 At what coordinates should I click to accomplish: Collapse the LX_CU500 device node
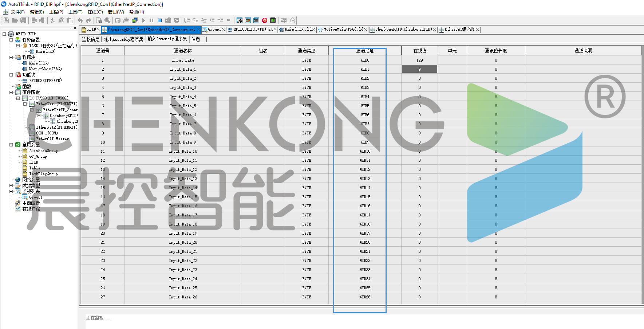18,98
